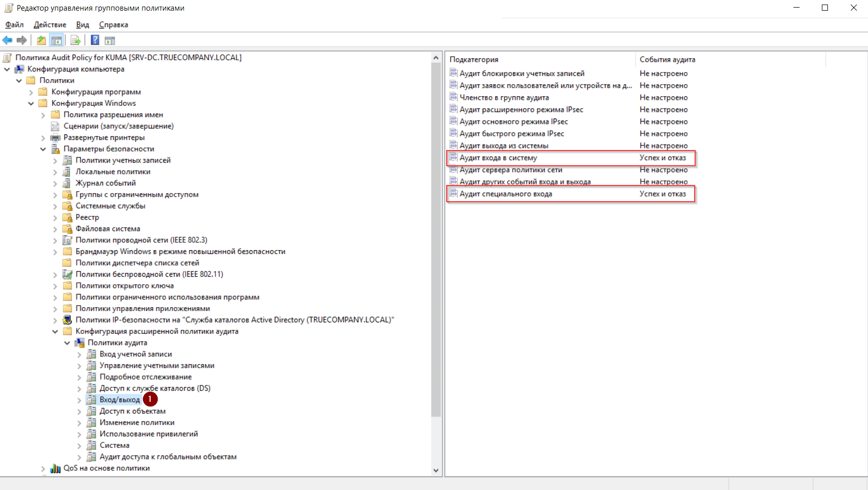Click the tree pane scroll-down arrow
This screenshot has height=490, width=868.
click(436, 470)
